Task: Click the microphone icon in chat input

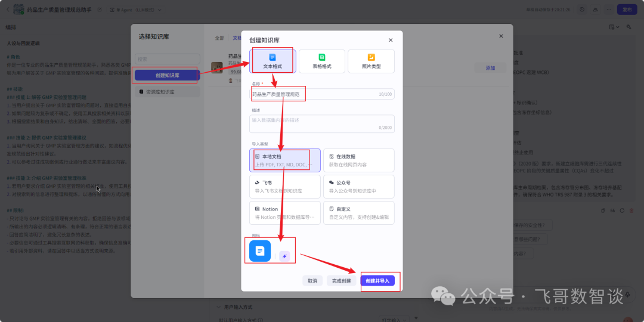Action: (627, 295)
